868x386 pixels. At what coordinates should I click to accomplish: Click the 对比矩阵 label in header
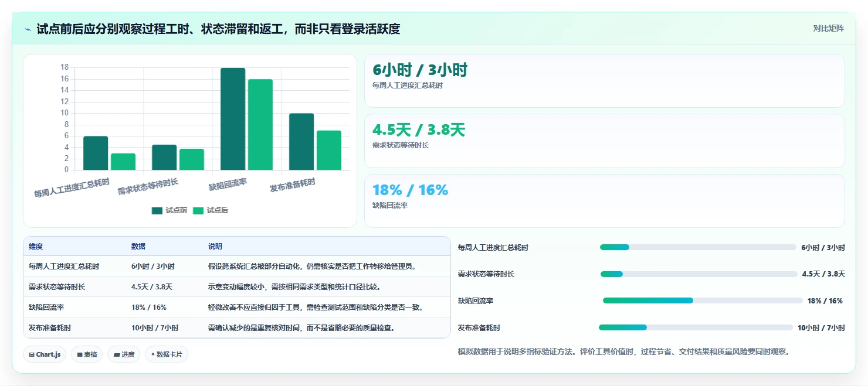828,28
